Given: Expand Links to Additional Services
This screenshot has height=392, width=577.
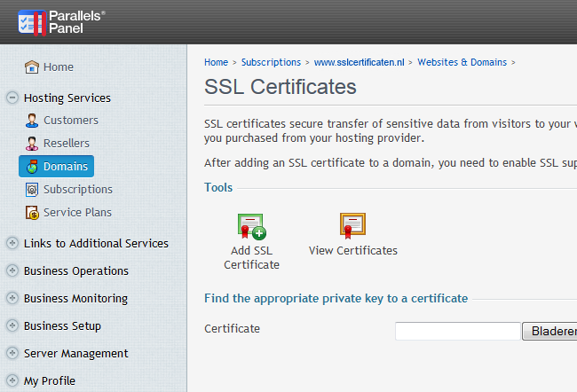Looking at the screenshot, I should pos(12,244).
